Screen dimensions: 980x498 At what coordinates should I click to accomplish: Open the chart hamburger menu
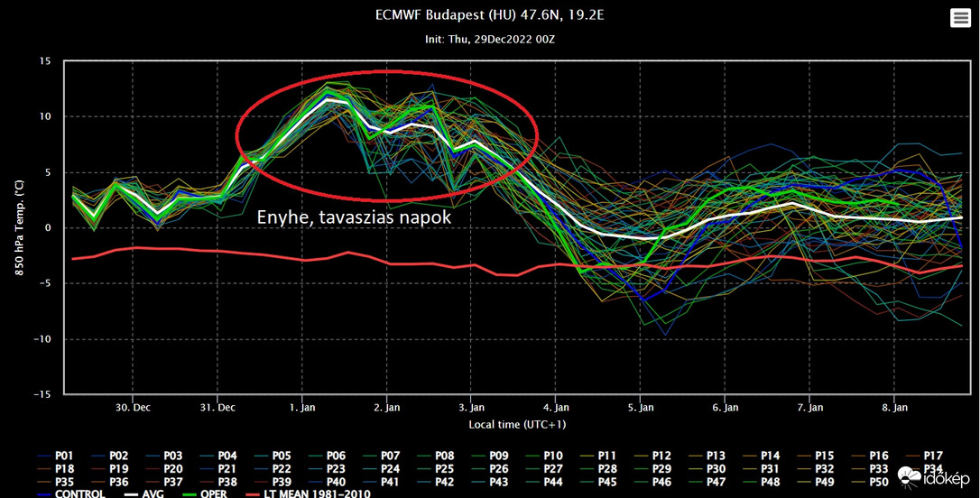[x=960, y=18]
